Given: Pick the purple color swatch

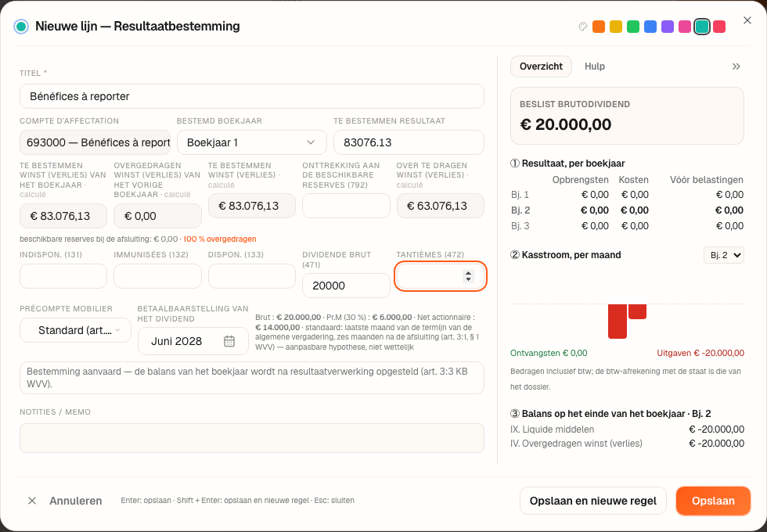Looking at the screenshot, I should (667, 27).
